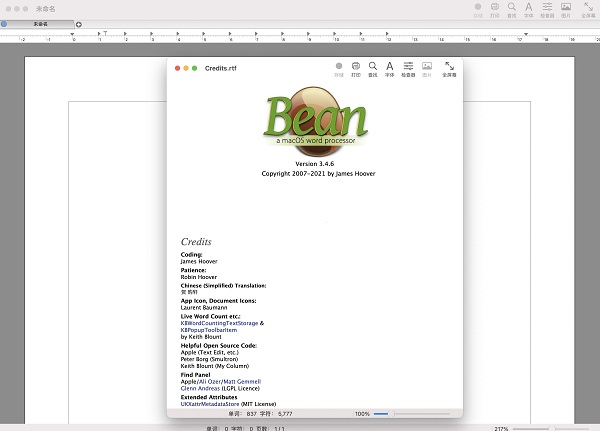This screenshot has height=431, width=600.
Task: Click the Patience: heading
Action: click(x=193, y=270)
